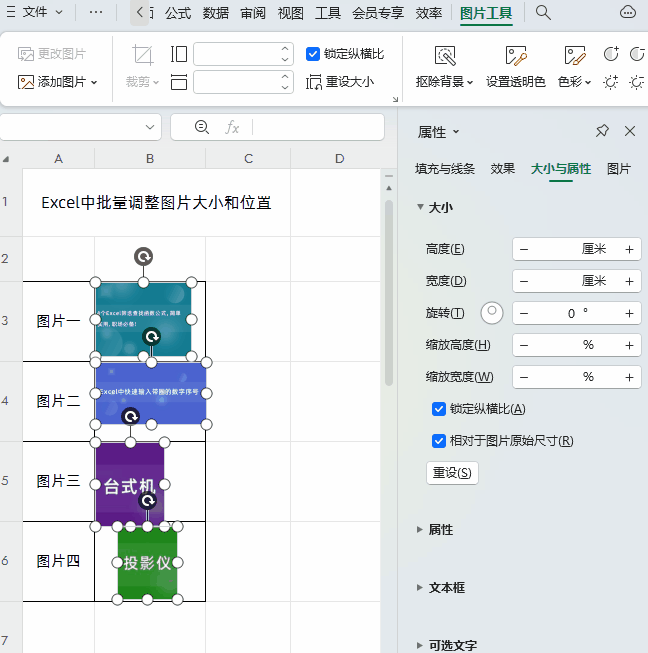Switch to 效果 tab in panel
The width and height of the screenshot is (648, 653).
(x=502, y=169)
